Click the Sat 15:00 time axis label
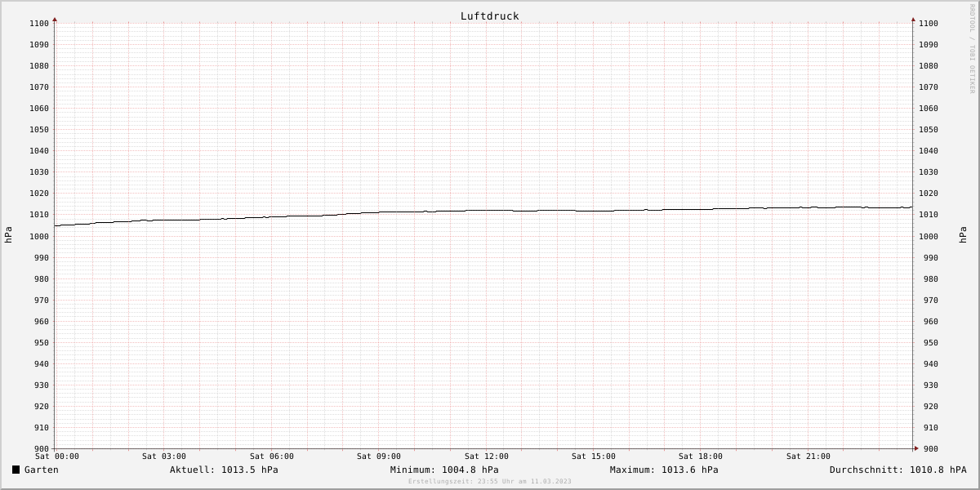 [x=593, y=457]
